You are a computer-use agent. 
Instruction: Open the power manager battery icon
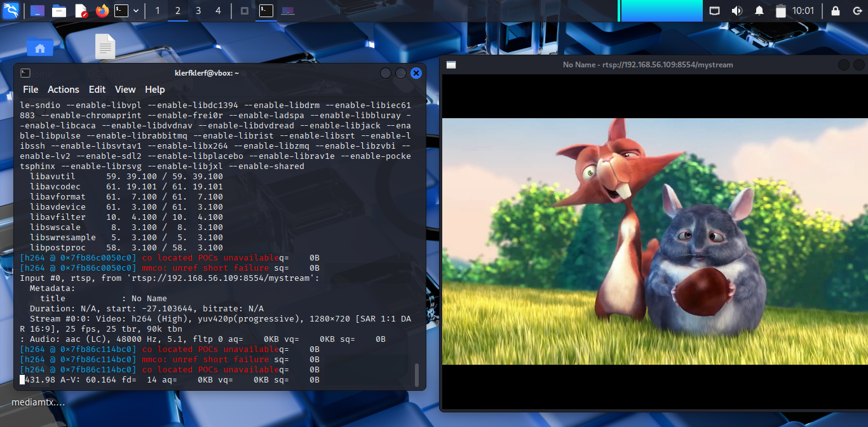coord(781,11)
